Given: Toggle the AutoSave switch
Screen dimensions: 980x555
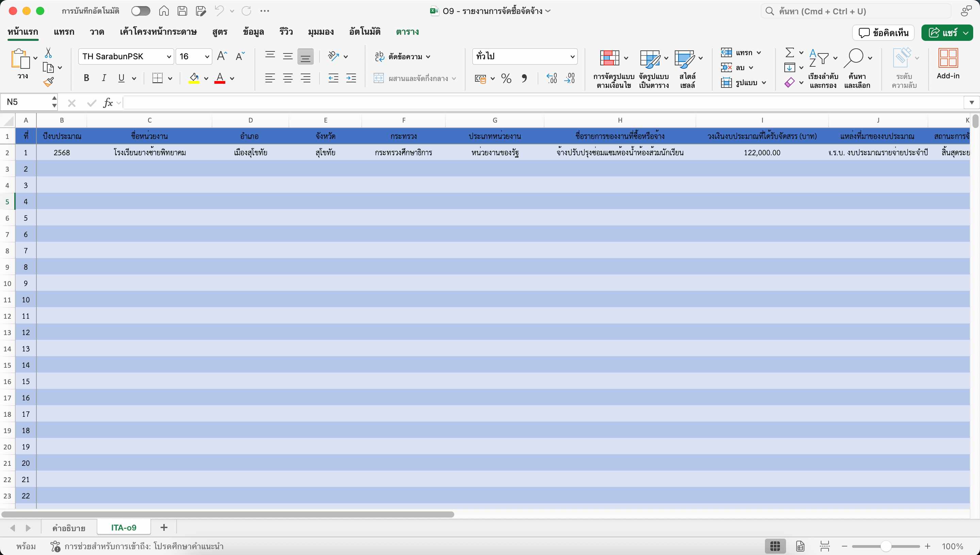Looking at the screenshot, I should coord(141,11).
